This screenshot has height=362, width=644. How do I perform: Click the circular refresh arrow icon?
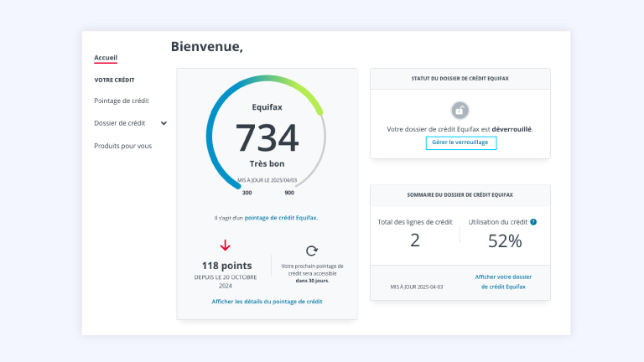pyautogui.click(x=312, y=251)
